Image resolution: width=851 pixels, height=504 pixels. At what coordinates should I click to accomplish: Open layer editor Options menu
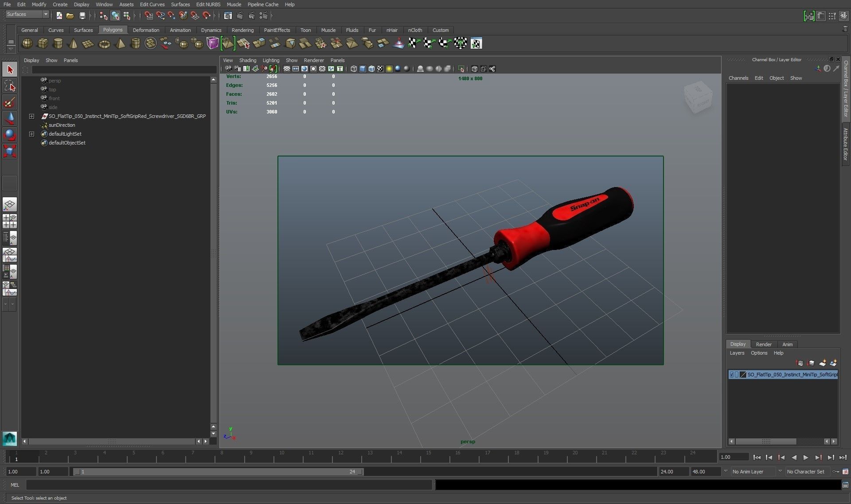click(759, 353)
